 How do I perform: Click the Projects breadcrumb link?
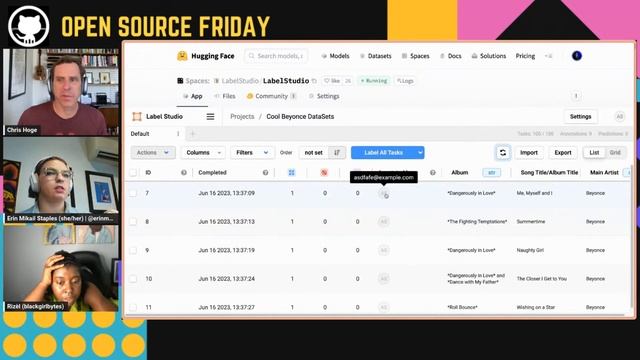(x=242, y=117)
